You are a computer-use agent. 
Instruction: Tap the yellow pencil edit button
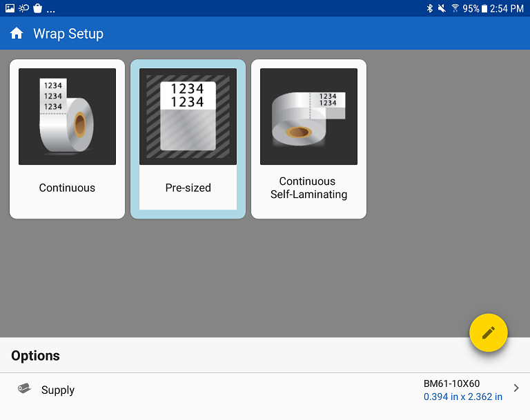point(488,332)
